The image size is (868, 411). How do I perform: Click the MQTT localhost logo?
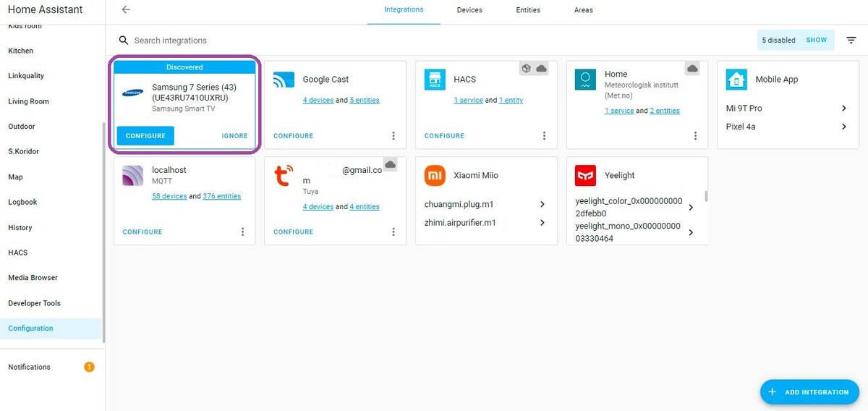132,176
